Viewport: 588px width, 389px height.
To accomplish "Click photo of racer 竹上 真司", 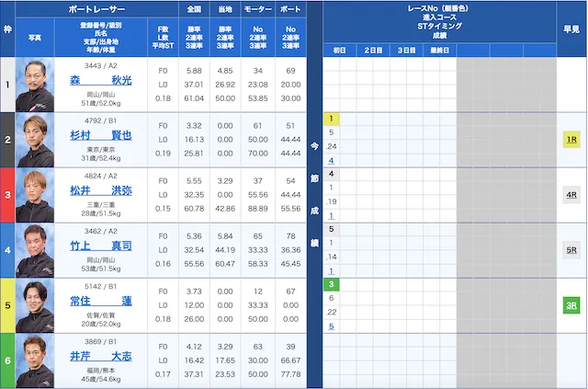I will (x=35, y=250).
